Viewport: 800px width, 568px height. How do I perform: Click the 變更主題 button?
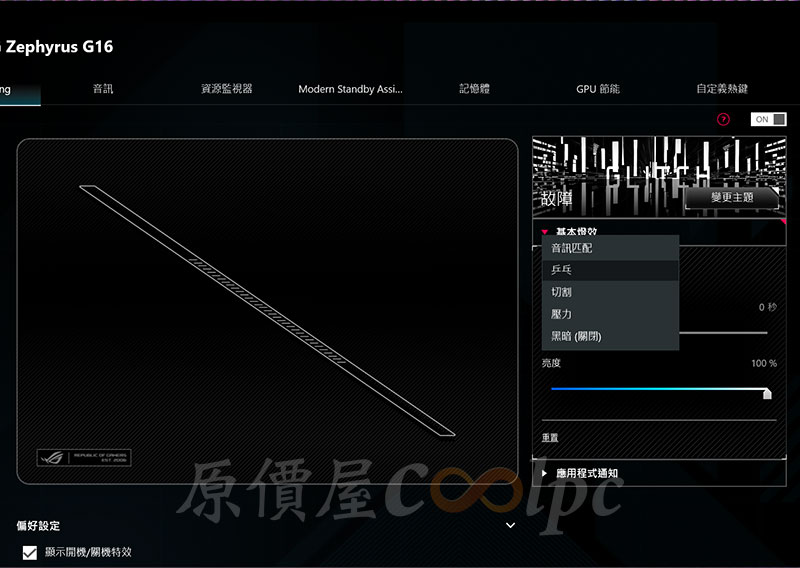(x=732, y=197)
